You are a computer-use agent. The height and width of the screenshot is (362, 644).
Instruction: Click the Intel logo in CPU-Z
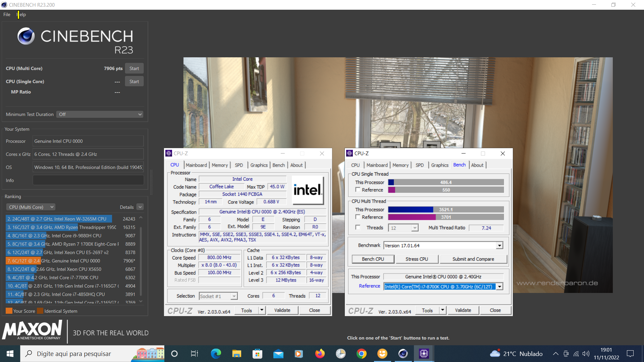[x=308, y=190]
